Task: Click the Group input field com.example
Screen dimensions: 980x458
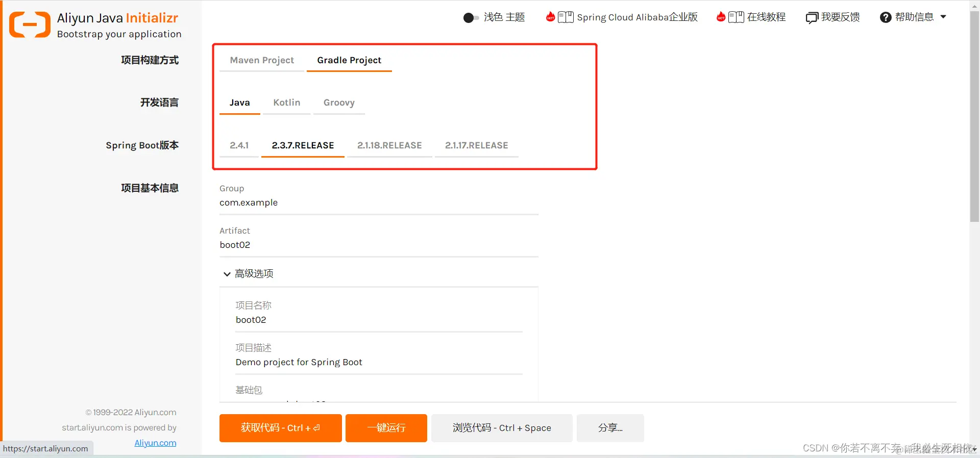Action: coord(379,203)
